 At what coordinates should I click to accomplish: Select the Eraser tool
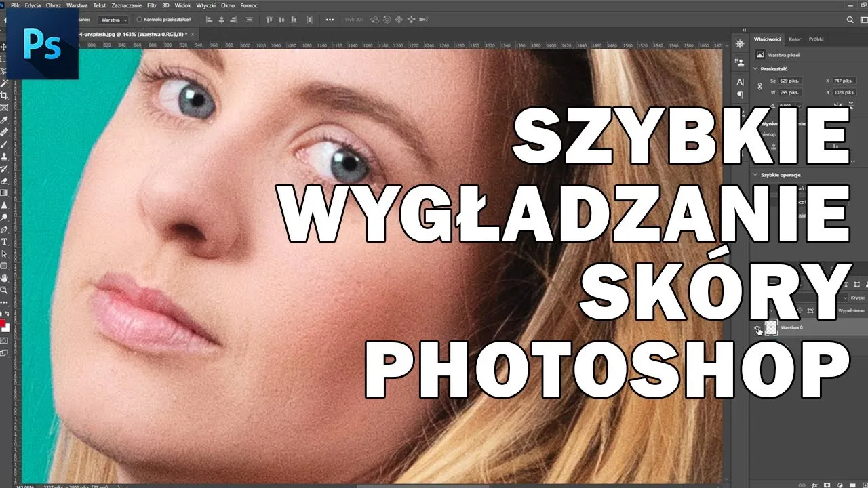coord(4,181)
